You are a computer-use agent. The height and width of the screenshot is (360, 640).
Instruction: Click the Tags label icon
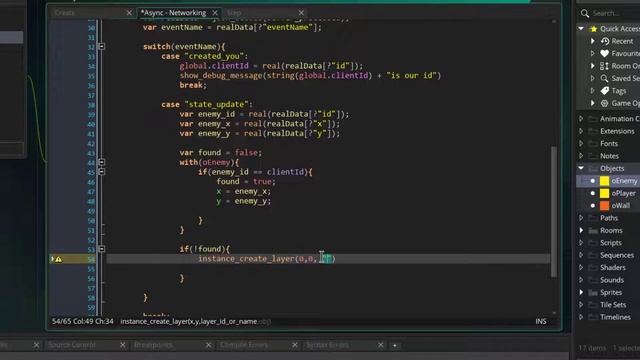[605, 91]
